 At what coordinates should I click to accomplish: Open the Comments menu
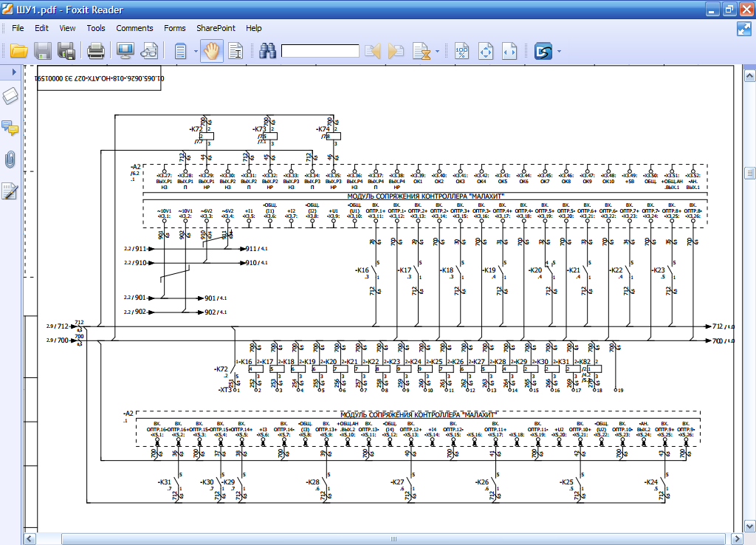[x=134, y=28]
